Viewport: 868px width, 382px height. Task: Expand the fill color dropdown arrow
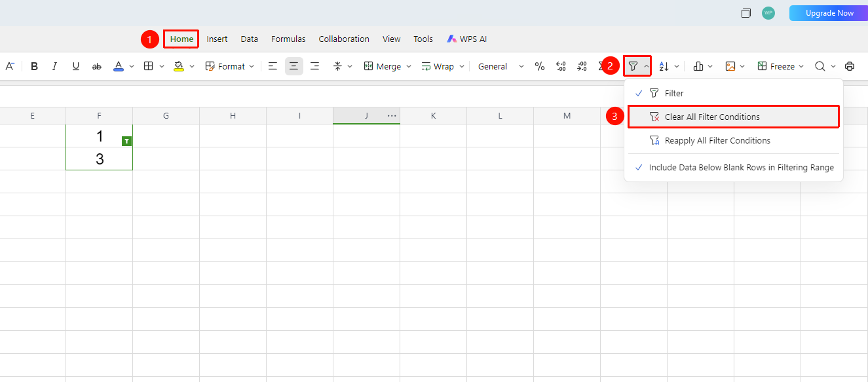pyautogui.click(x=192, y=66)
